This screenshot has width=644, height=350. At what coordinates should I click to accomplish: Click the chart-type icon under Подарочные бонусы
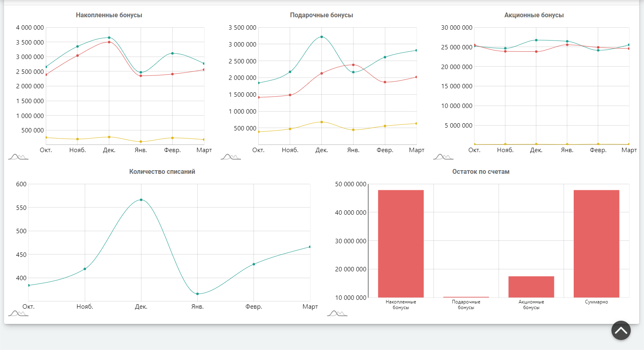[x=231, y=157]
